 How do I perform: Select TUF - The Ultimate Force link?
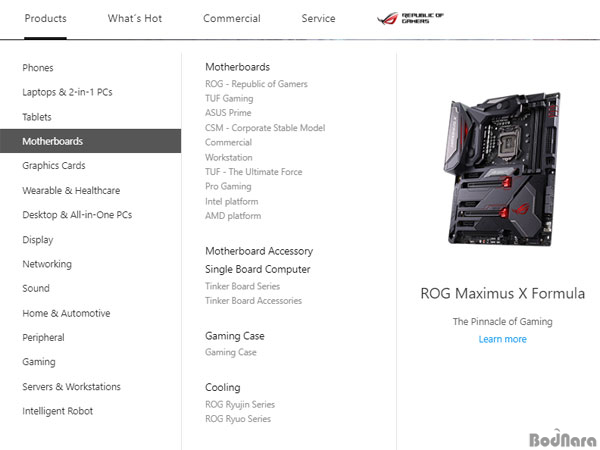254,172
